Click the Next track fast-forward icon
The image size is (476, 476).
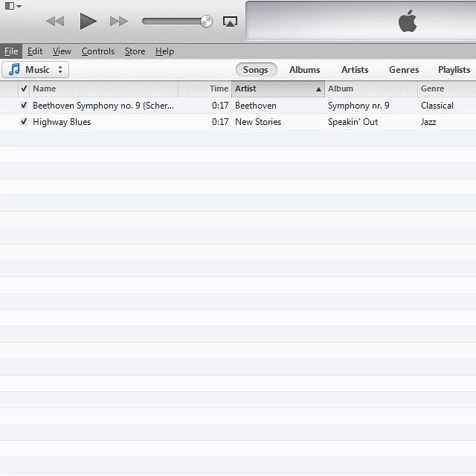pyautogui.click(x=119, y=22)
